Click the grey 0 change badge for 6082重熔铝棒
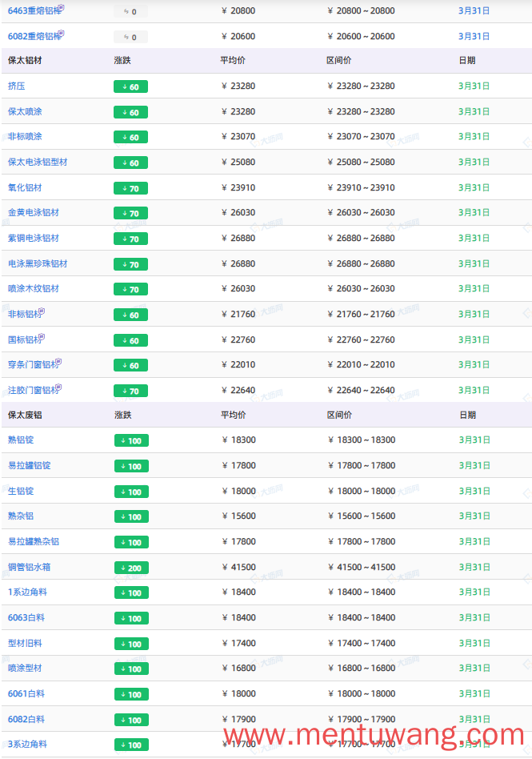Viewport: 532px width, 759px height. click(130, 38)
